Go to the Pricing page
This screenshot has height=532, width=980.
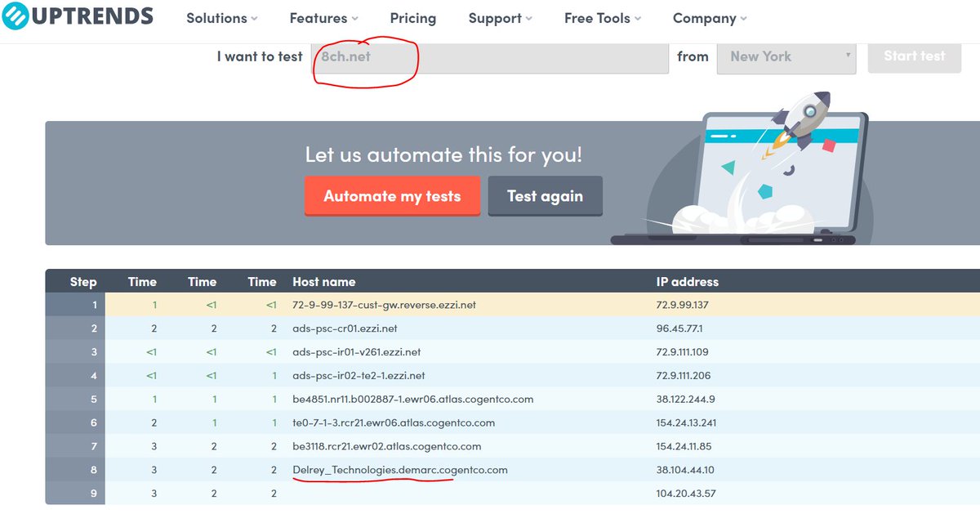(x=412, y=18)
